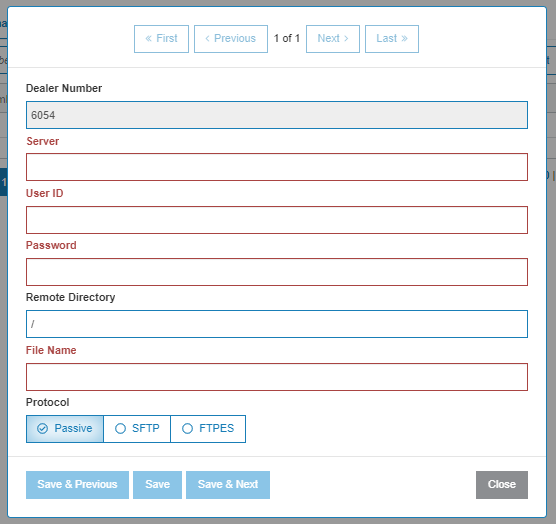Jump to the Last record
This screenshot has height=524, width=556.
coord(392,39)
